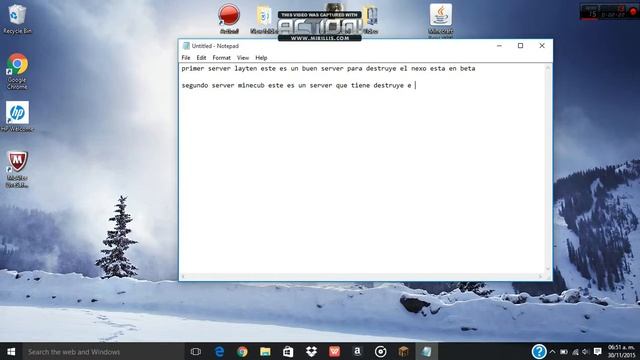
Task: Maximize the Notepad window
Action: pos(520,46)
